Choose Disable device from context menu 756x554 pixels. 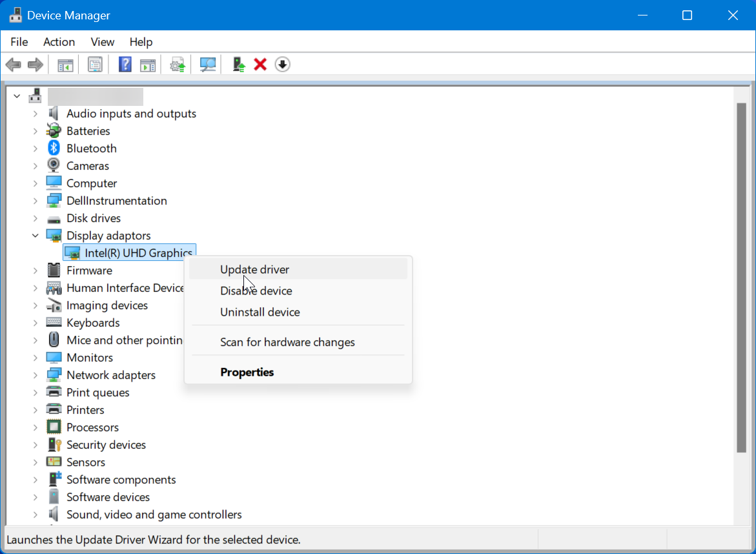[x=298, y=291]
